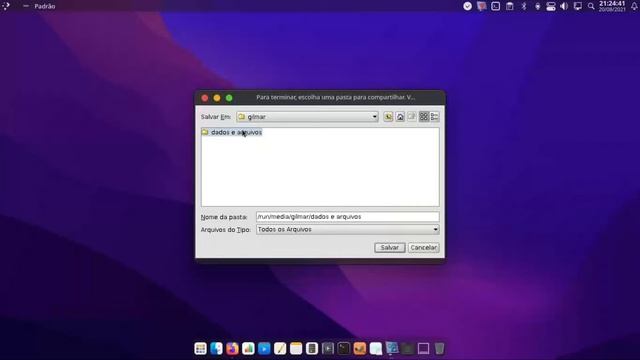Viewport: 640px width, 360px height.
Task: Confirm with the Salvar button
Action: point(390,247)
